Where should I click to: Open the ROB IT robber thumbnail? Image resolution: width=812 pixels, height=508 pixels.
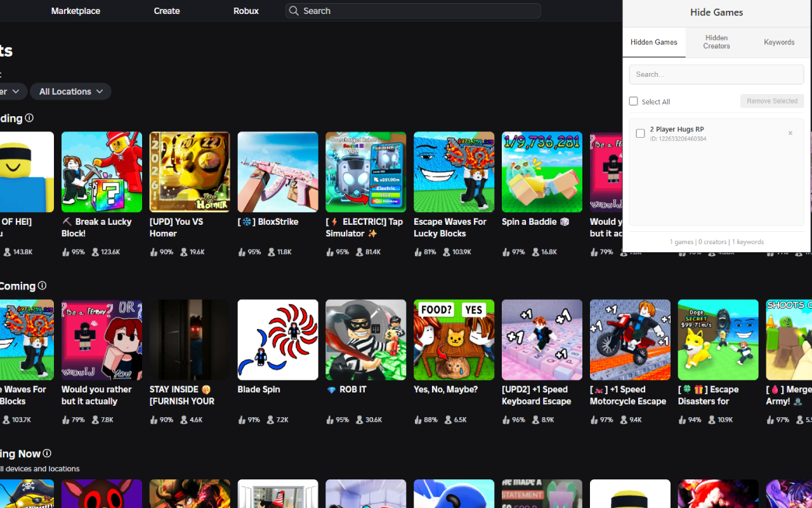(x=366, y=340)
